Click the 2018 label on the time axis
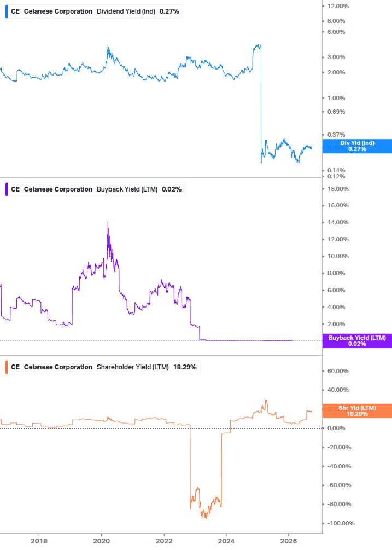 click(39, 541)
